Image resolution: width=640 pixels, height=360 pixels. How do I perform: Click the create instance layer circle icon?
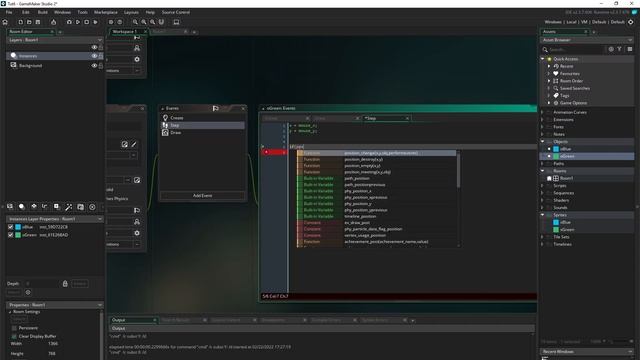22,207
